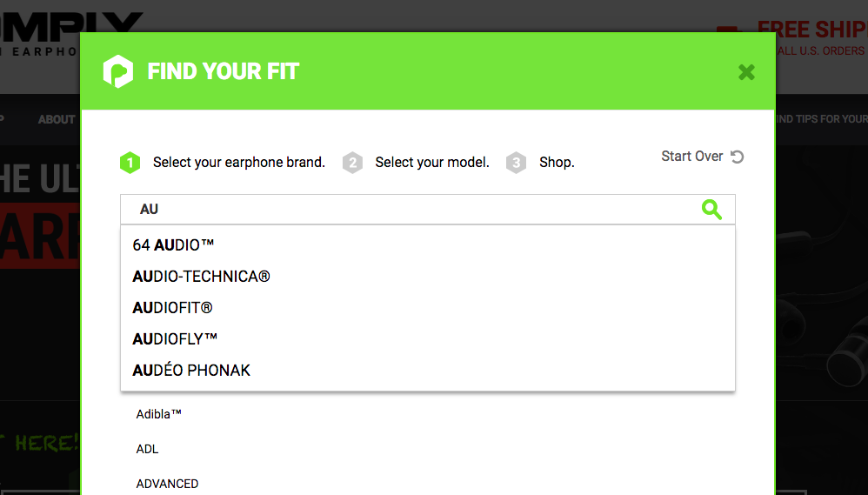
Task: Select the ADL brand entry
Action: pyautogui.click(x=147, y=449)
